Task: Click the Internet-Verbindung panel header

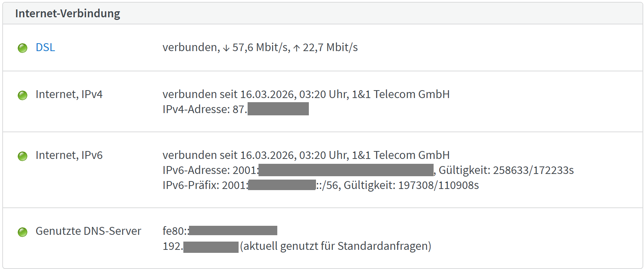Action: [68, 14]
